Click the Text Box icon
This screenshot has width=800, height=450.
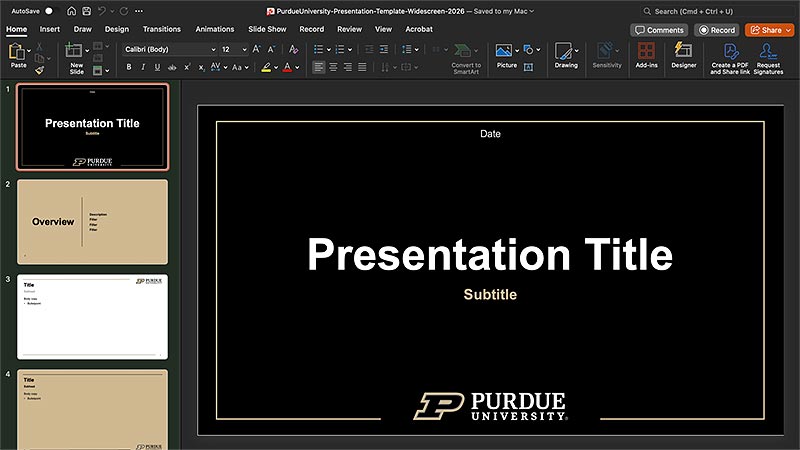coord(529,67)
